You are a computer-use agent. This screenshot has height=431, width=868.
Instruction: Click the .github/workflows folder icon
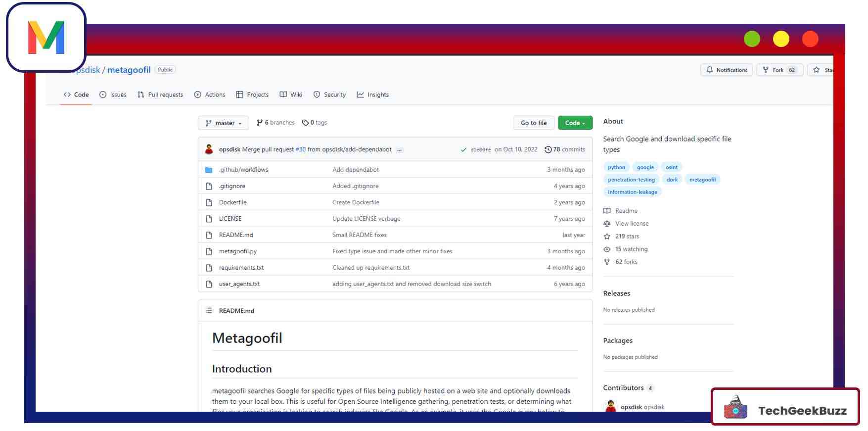point(209,170)
